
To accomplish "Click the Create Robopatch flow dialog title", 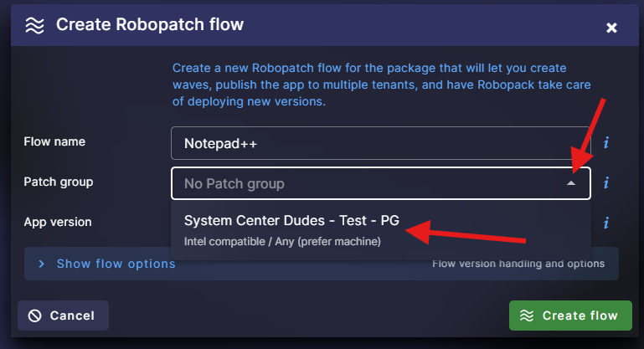I will (x=150, y=25).
